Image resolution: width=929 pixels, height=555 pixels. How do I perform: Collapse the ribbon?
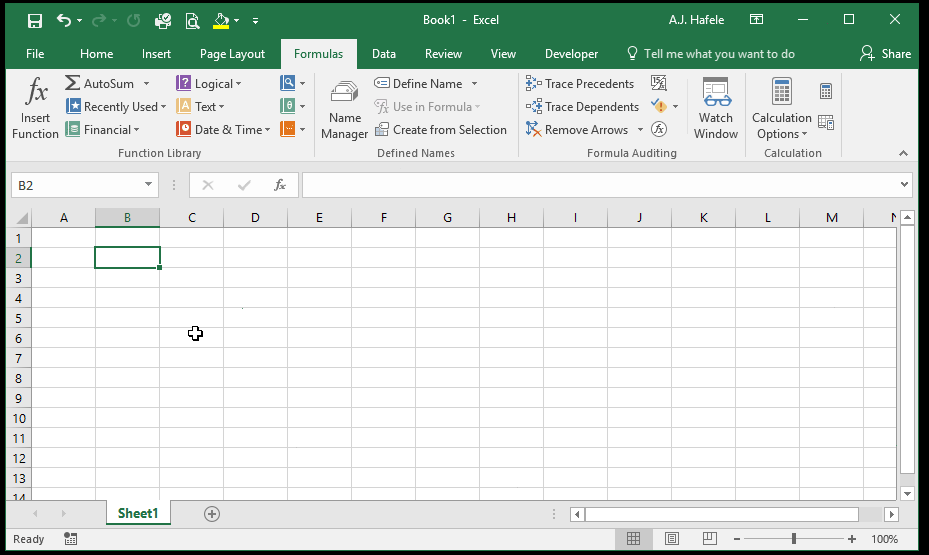tap(903, 153)
